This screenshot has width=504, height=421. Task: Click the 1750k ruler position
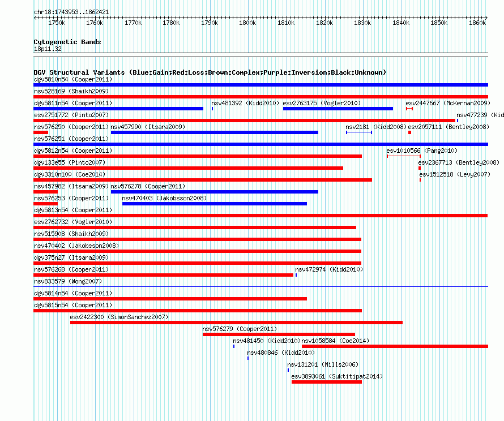coord(57,23)
